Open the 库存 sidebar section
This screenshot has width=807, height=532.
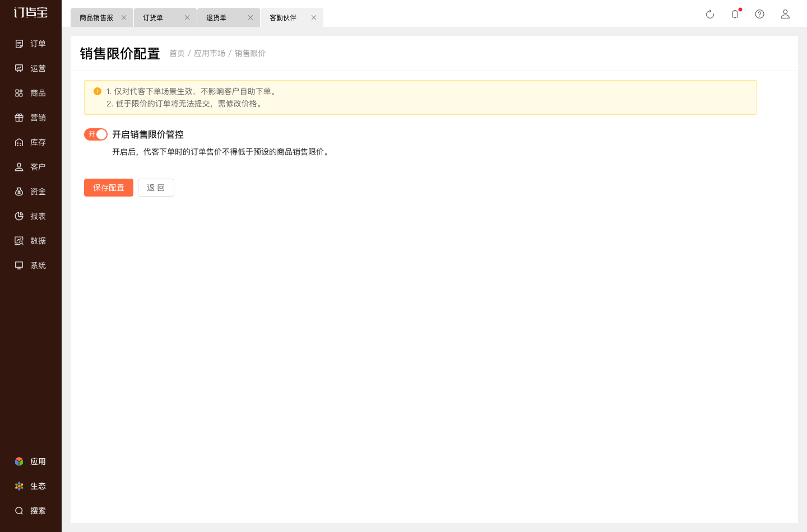point(30,142)
